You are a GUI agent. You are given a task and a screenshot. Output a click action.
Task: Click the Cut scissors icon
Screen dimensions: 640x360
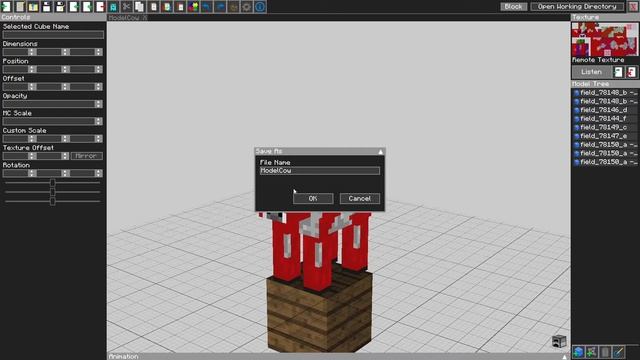(x=127, y=7)
